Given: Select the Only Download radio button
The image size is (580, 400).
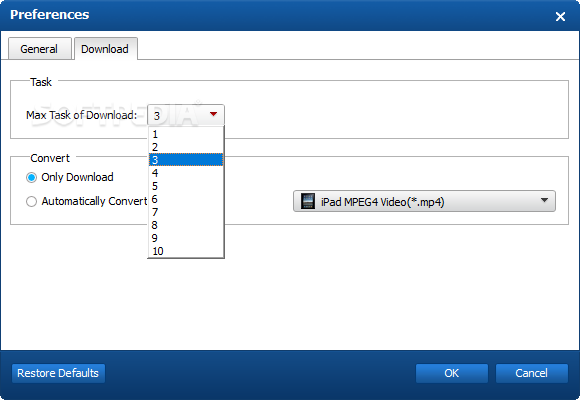Looking at the screenshot, I should pyautogui.click(x=31, y=178).
